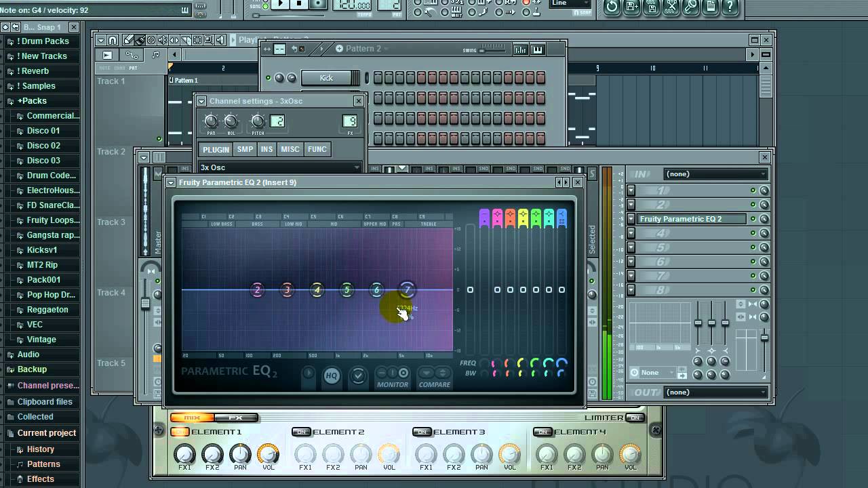The width and height of the screenshot is (868, 488).
Task: Open the graph editor in the step sequencer
Action: click(520, 49)
